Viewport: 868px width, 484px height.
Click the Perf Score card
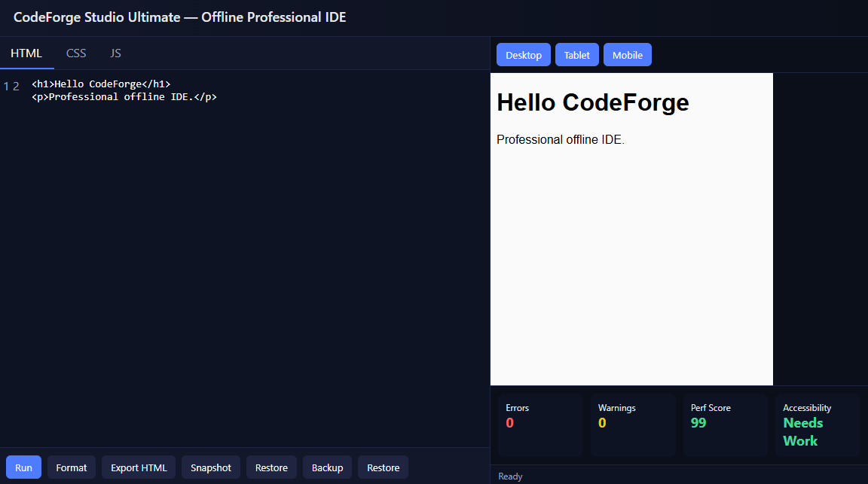click(x=725, y=425)
